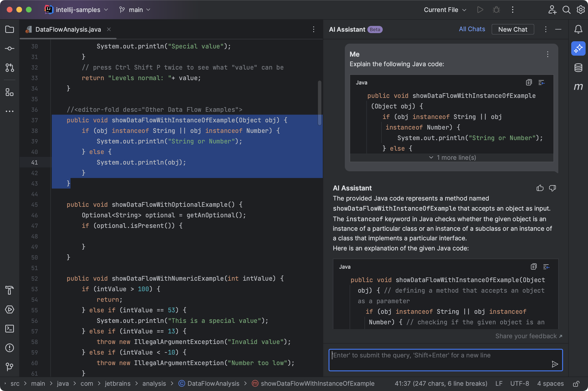Give a thumbs up to the AI answer
This screenshot has height=391, width=588.
540,188
